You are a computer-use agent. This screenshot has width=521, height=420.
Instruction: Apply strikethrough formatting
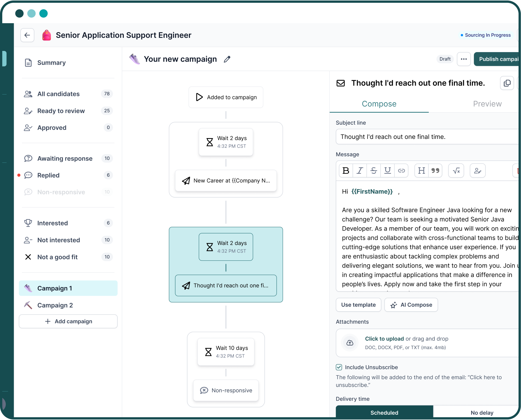point(373,171)
